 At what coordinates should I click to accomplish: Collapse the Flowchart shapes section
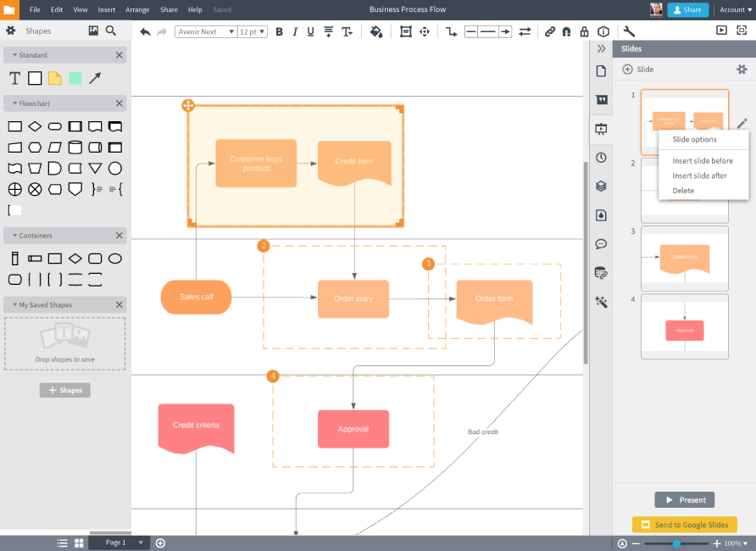coord(14,103)
